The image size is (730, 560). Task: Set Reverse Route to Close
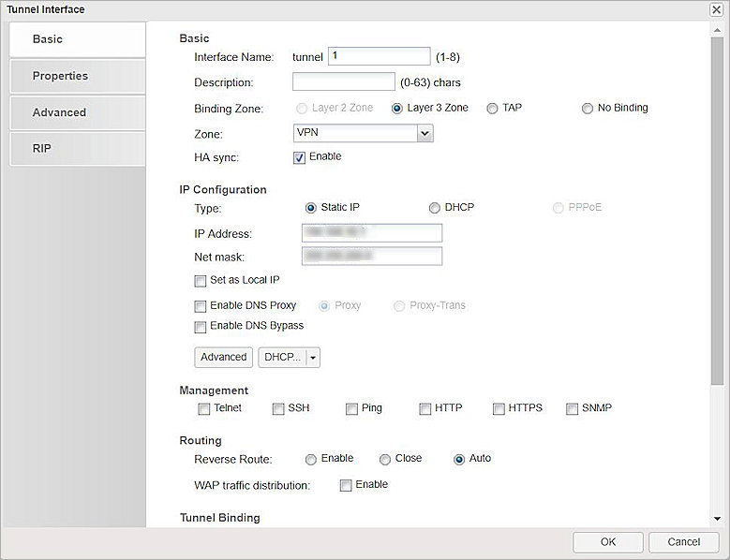385,459
